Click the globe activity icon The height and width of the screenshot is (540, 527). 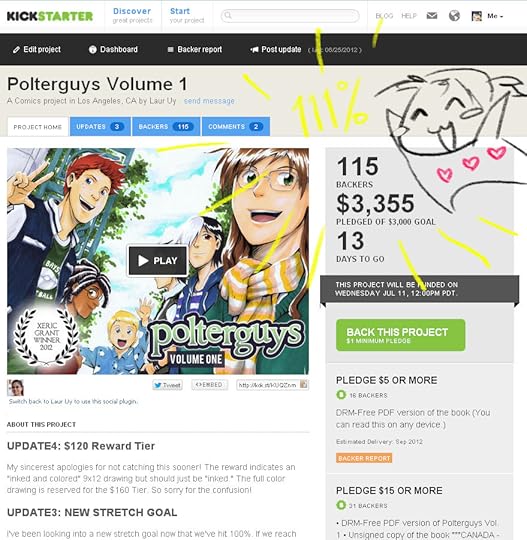pos(454,15)
